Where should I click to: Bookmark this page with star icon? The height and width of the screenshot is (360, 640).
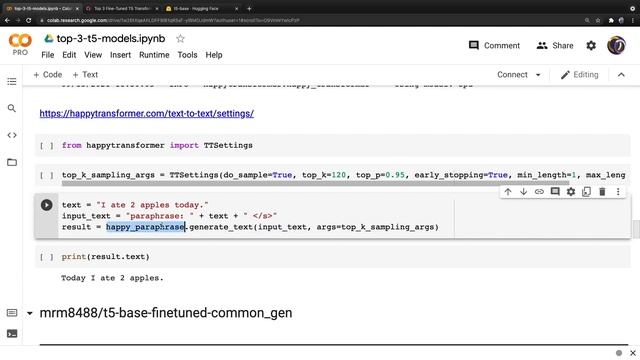[x=598, y=20]
